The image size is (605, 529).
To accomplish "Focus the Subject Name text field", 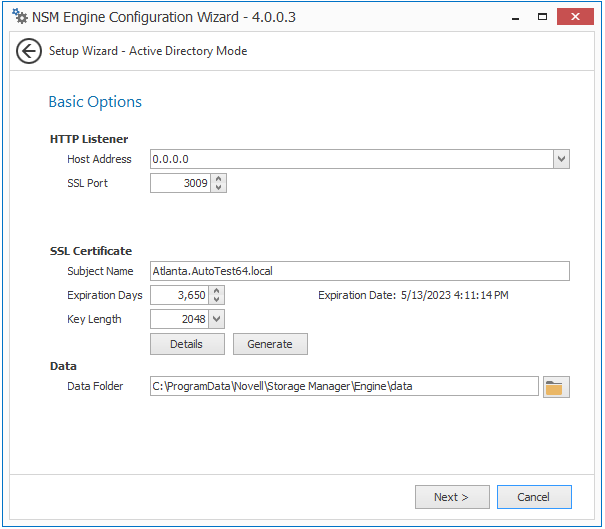I will pos(359,271).
